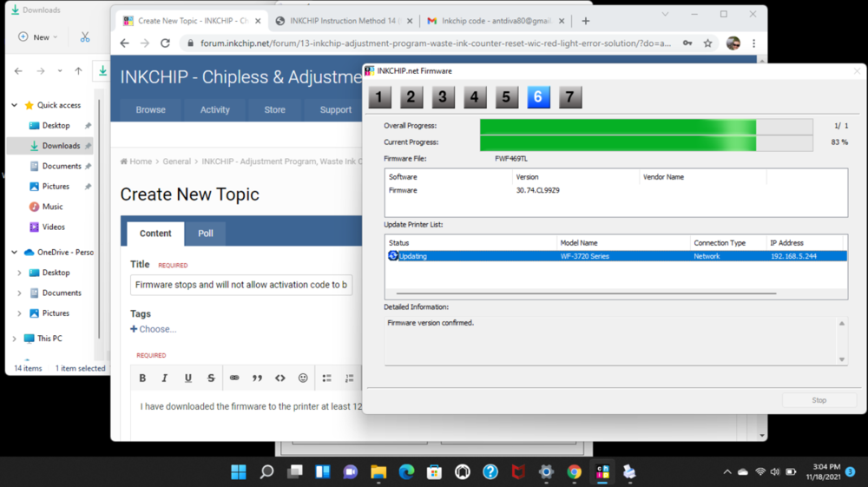The image size is (868, 487).
Task: Switch to the Poll tab
Action: [206, 234]
